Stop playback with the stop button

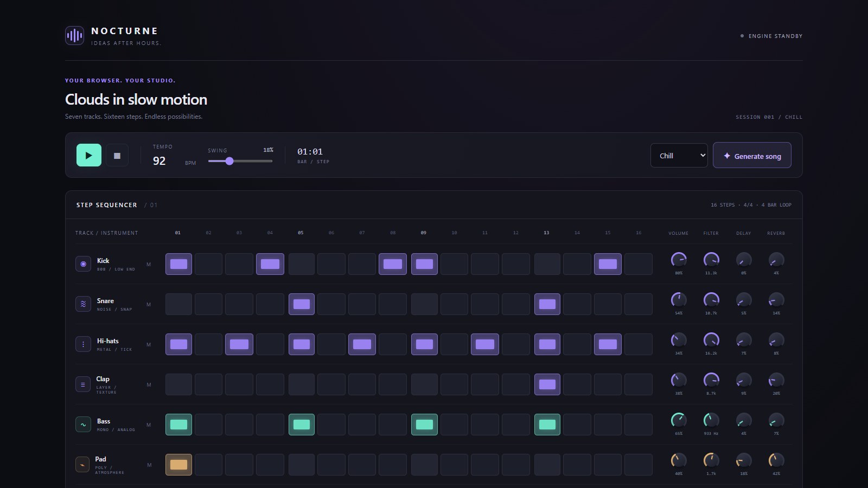(x=117, y=156)
